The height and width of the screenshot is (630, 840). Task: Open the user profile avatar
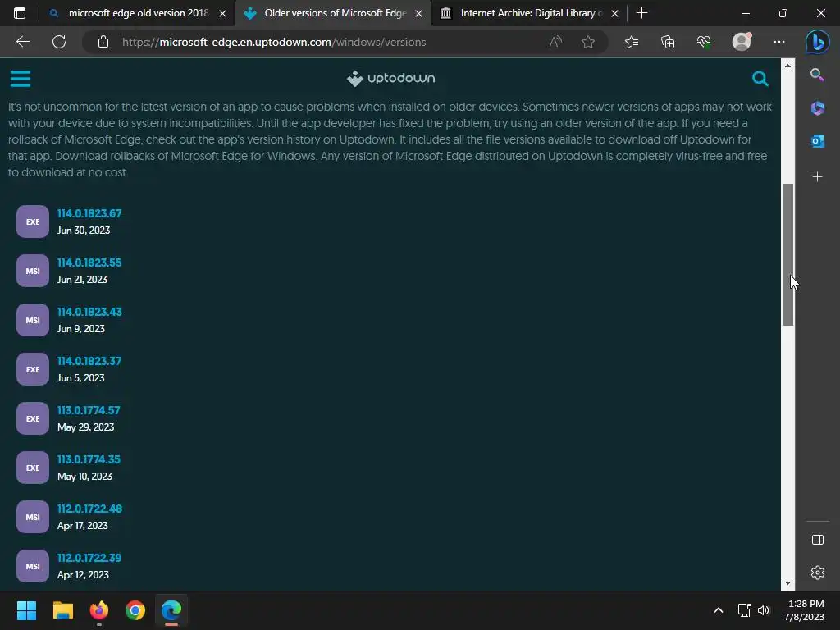point(742,42)
